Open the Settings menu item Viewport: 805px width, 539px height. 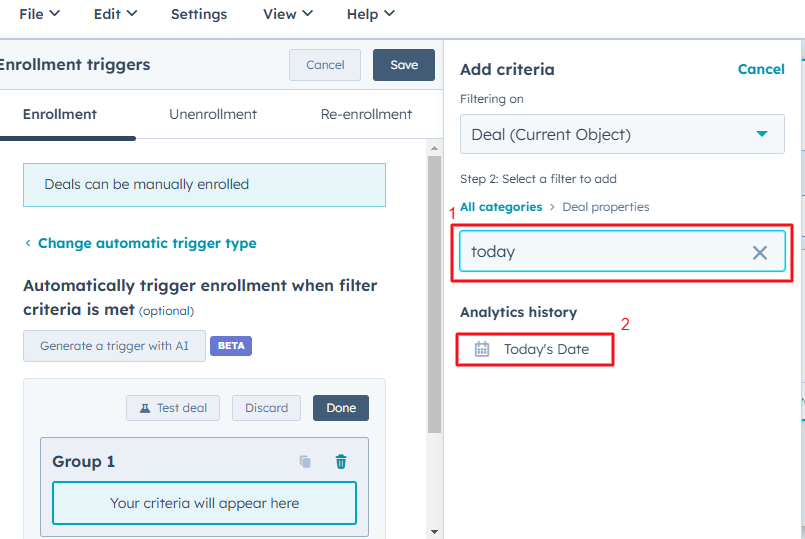[199, 14]
